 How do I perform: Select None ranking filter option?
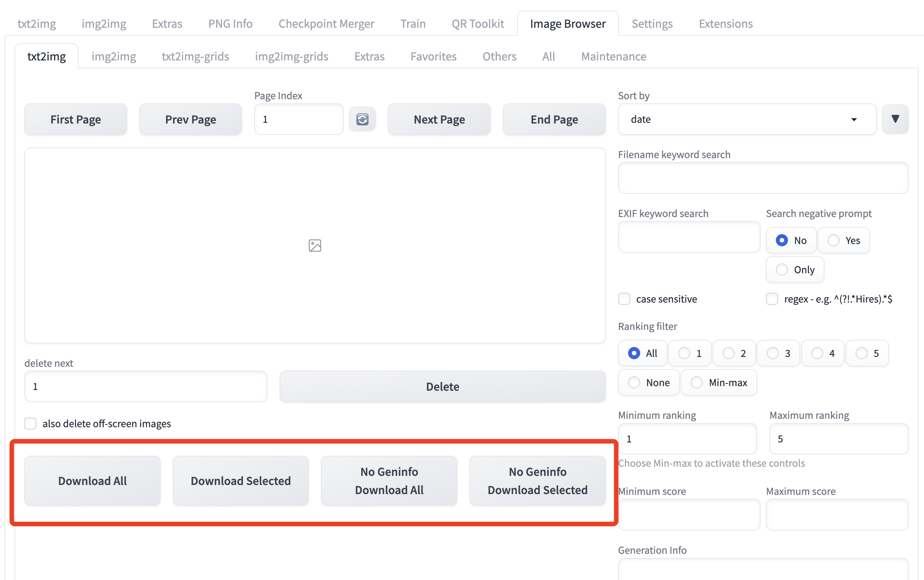(634, 382)
